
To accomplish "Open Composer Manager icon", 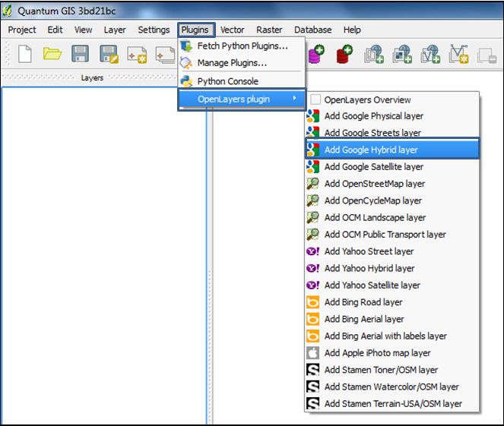I will click(x=165, y=55).
